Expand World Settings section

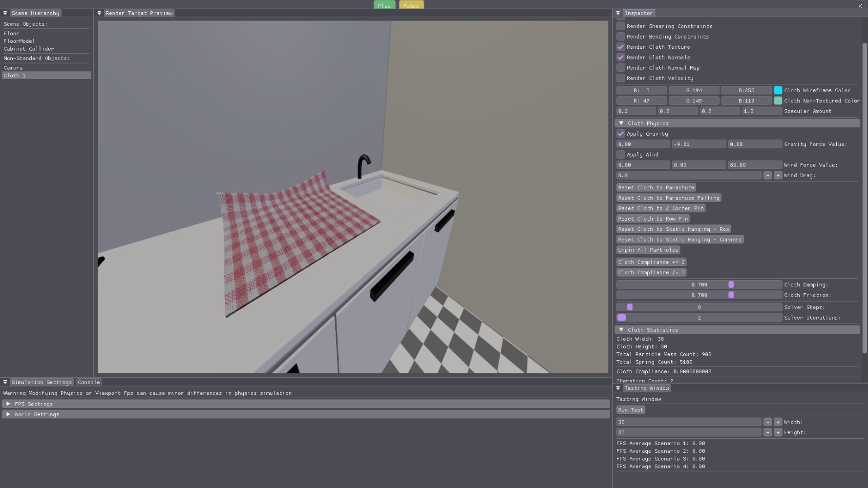[8, 414]
